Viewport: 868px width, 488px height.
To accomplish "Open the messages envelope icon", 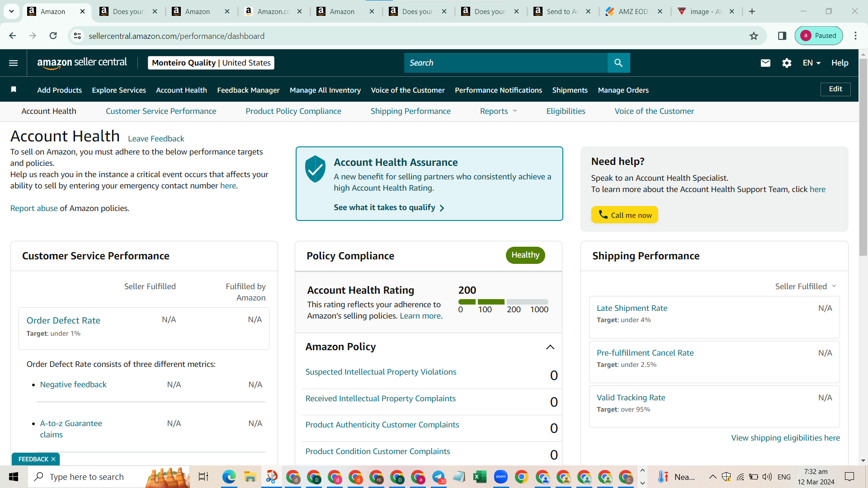I will click(765, 63).
